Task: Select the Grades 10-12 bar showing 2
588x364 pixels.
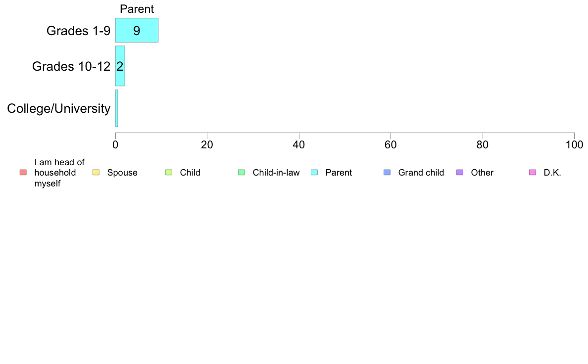Action: click(120, 66)
